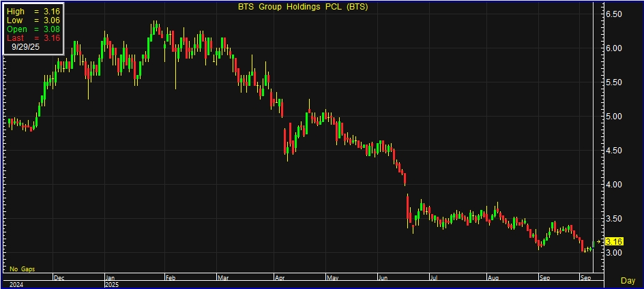The width and height of the screenshot is (644, 289).
Task: Select the Last = 3.16 readout line
Action: [x=33, y=38]
